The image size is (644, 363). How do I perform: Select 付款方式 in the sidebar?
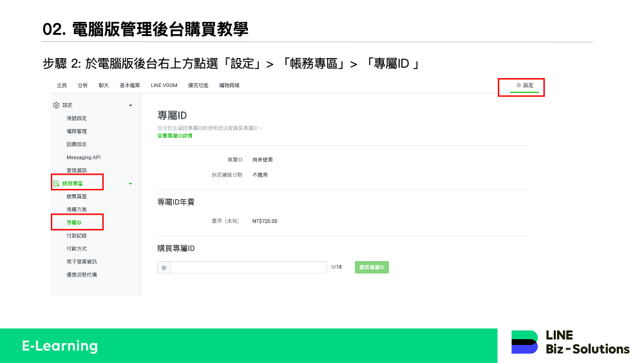(76, 249)
